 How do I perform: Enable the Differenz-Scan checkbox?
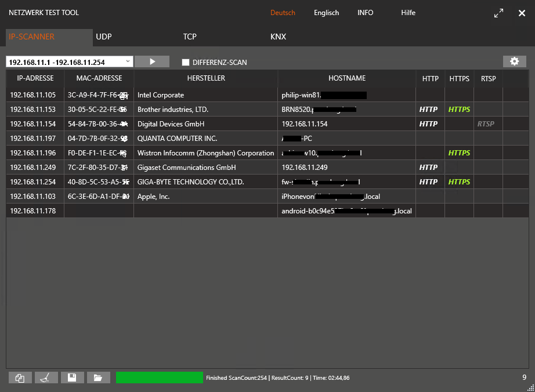pyautogui.click(x=186, y=62)
